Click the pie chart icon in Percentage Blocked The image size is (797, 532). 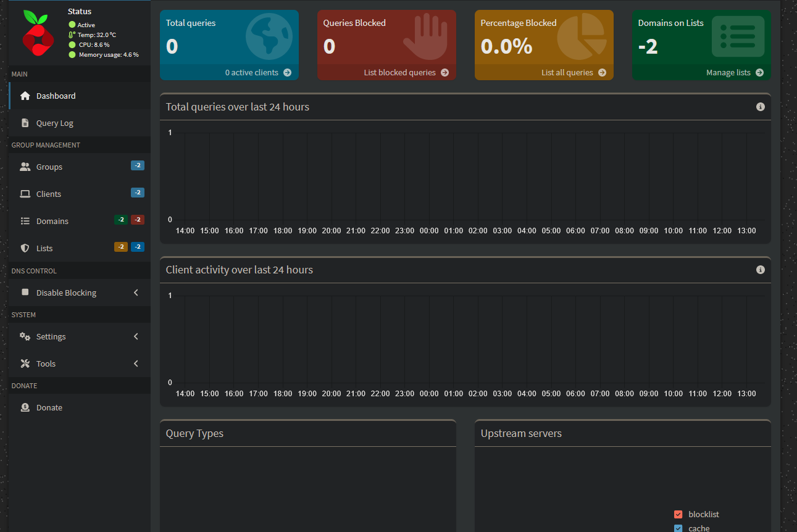(x=582, y=36)
